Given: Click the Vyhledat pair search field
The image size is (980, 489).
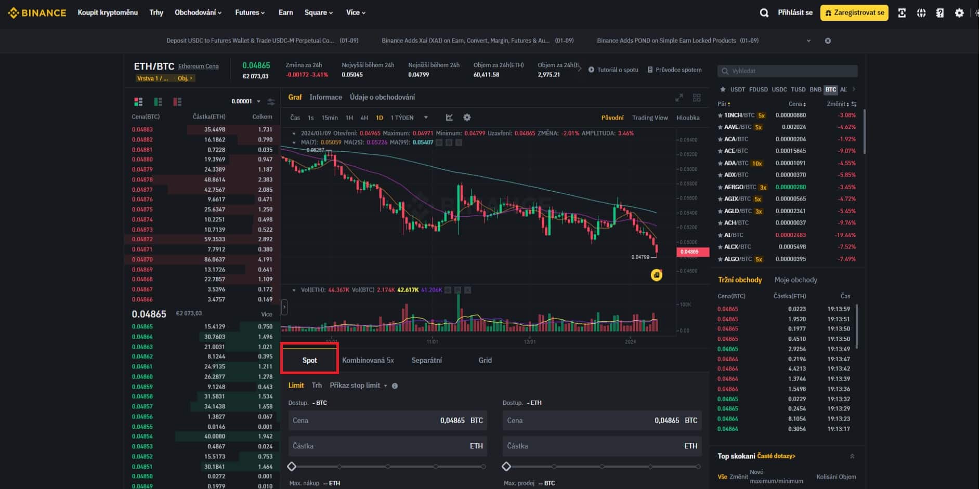Looking at the screenshot, I should 787,71.
